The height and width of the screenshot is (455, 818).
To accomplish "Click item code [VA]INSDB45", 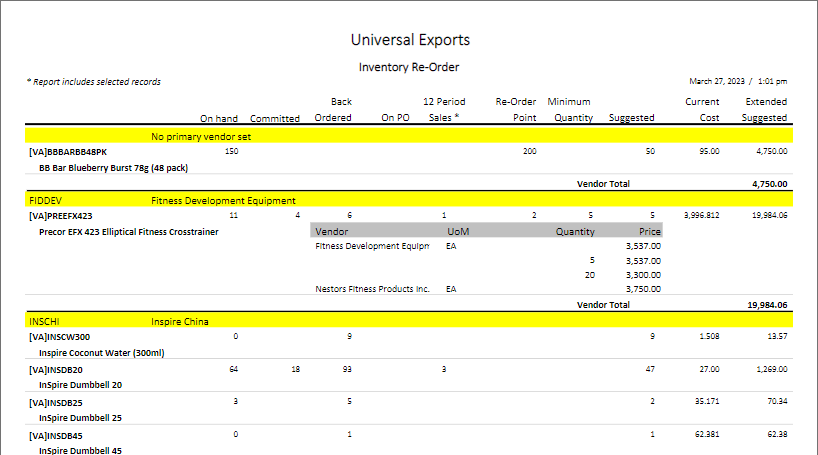I will tap(55, 436).
